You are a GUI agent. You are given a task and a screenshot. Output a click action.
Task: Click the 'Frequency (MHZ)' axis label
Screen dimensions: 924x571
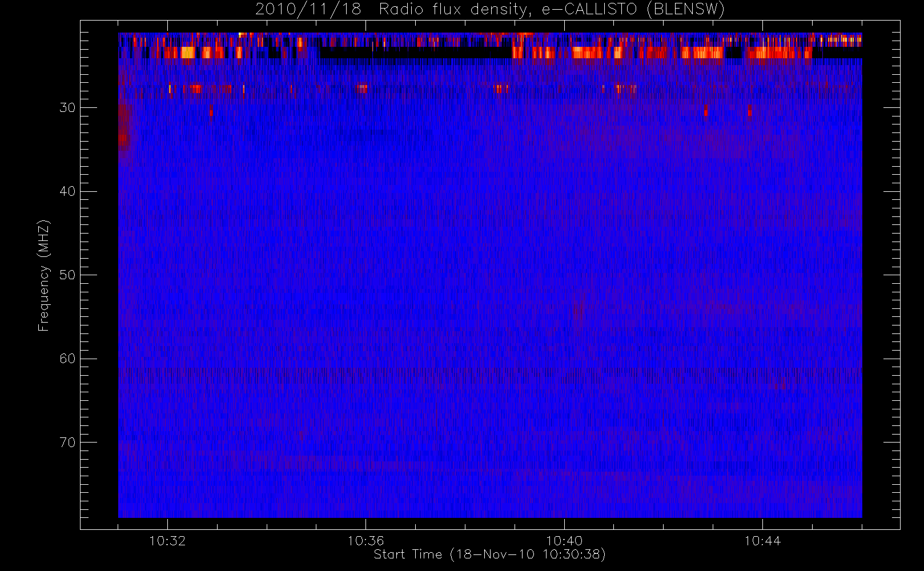tap(44, 276)
